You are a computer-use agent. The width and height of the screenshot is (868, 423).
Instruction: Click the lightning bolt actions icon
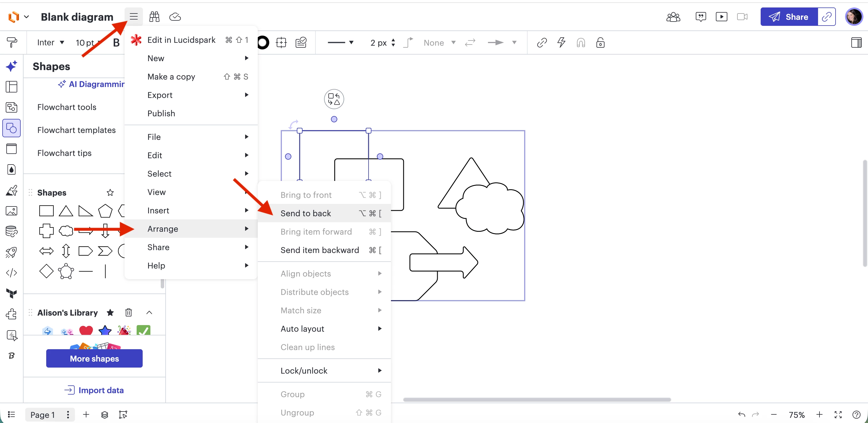pyautogui.click(x=561, y=43)
